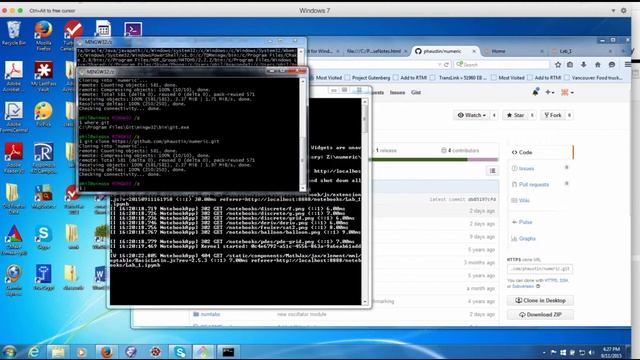This screenshot has height=360, width=640.
Task: Click the front MINGW32 terminal vertical scrollbar
Action: point(302,134)
